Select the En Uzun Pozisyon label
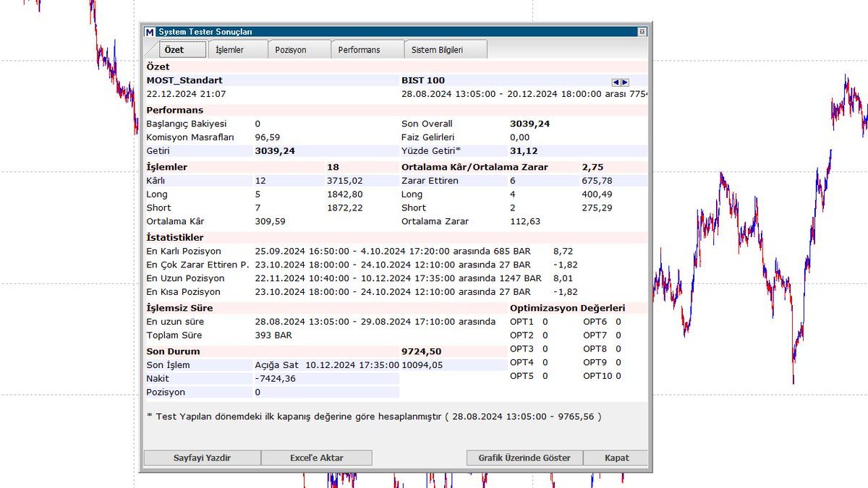 186,279
